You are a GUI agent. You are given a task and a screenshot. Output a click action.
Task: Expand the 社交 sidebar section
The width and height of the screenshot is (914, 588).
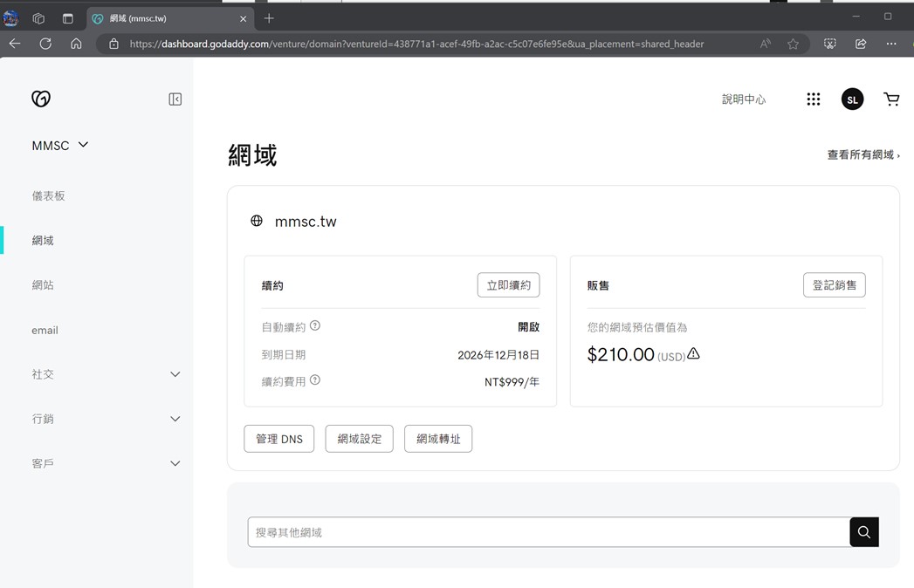click(x=175, y=374)
